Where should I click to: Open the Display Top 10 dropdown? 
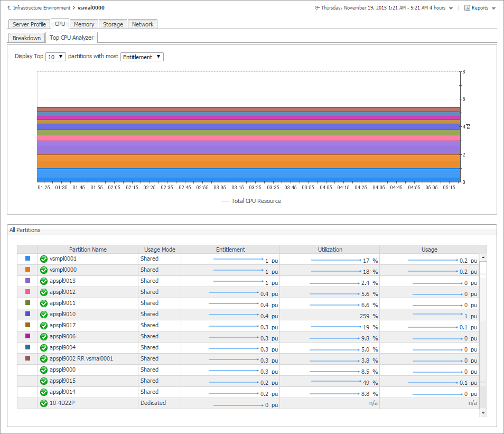click(x=55, y=57)
